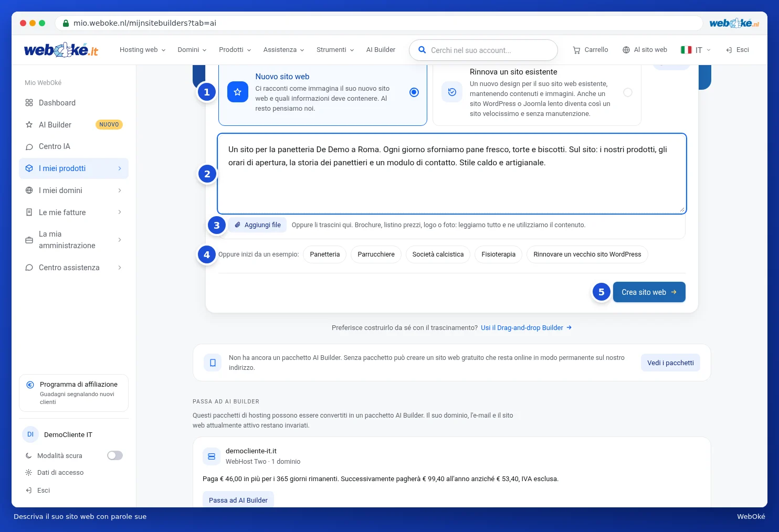Click the Dashboard grid icon in sidebar
The width and height of the screenshot is (779, 532).
pyautogui.click(x=29, y=103)
